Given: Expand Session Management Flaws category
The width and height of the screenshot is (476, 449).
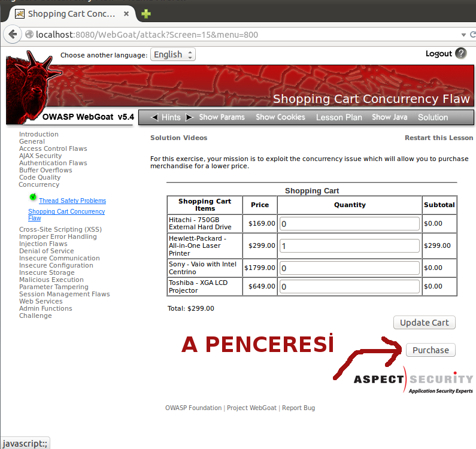Looking at the screenshot, I should click(64, 294).
